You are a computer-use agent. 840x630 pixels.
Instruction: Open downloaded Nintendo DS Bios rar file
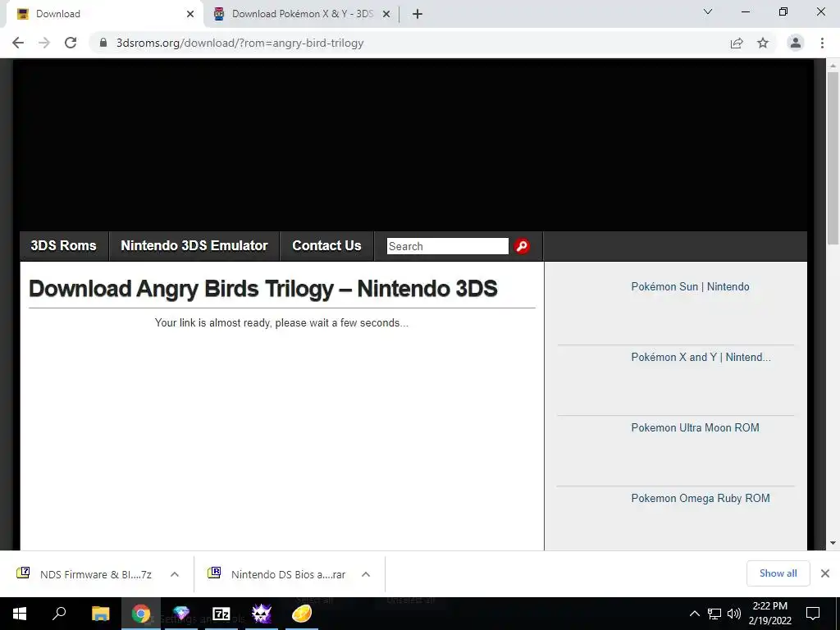(277, 574)
